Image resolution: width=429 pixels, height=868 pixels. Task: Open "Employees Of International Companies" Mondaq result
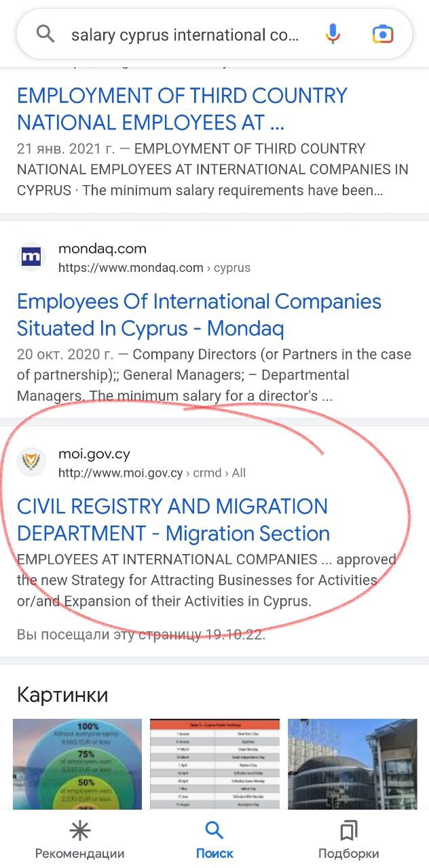click(199, 315)
